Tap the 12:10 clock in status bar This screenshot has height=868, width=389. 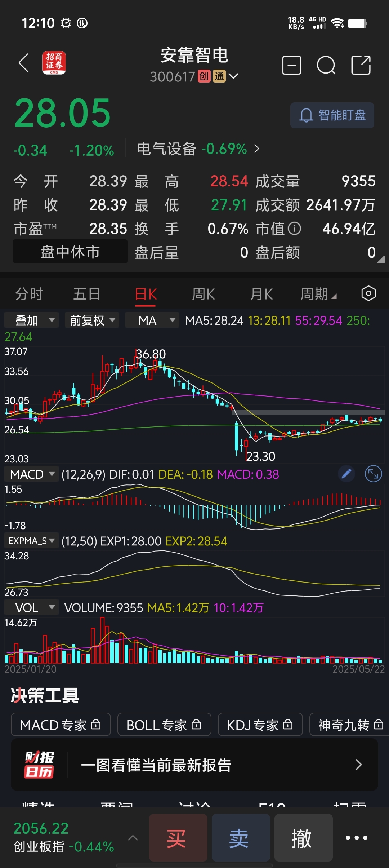38,23
